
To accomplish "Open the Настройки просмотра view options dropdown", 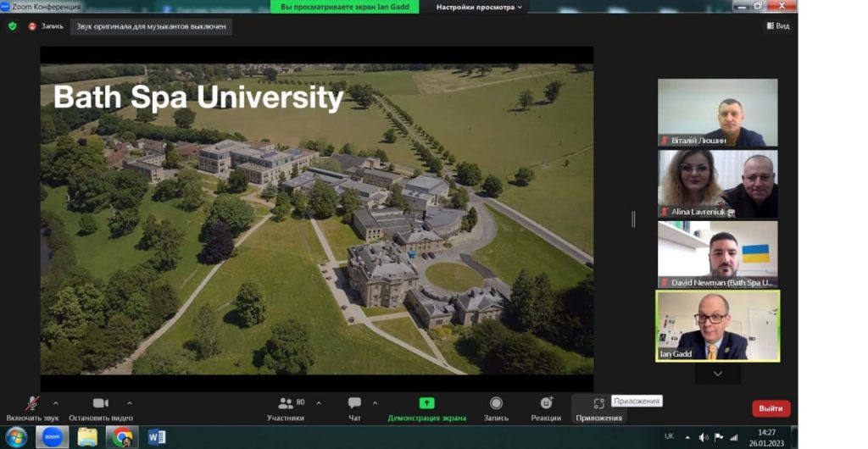I will click(x=480, y=7).
